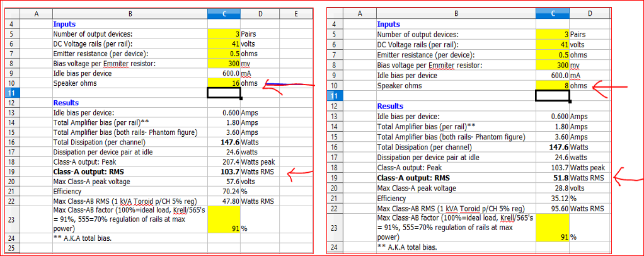The height and width of the screenshot is (256, 644).
Task: Click the 147.6 Watts value in right sheet
Action: point(552,147)
